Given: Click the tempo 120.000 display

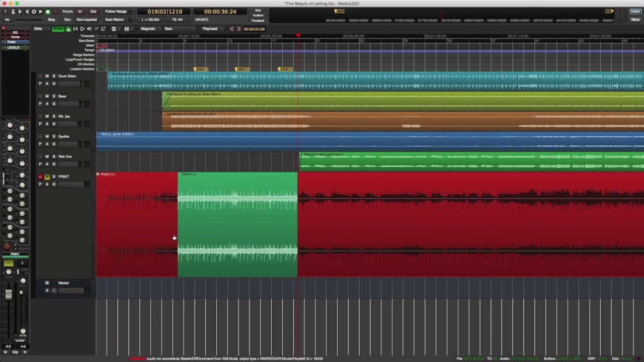Looking at the screenshot, I should pos(151,20).
